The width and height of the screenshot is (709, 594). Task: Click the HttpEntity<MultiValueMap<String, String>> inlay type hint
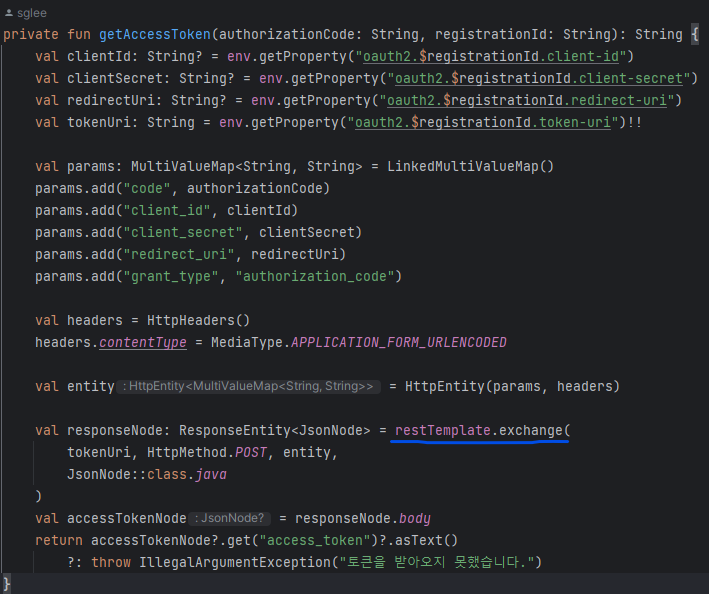tap(248, 387)
